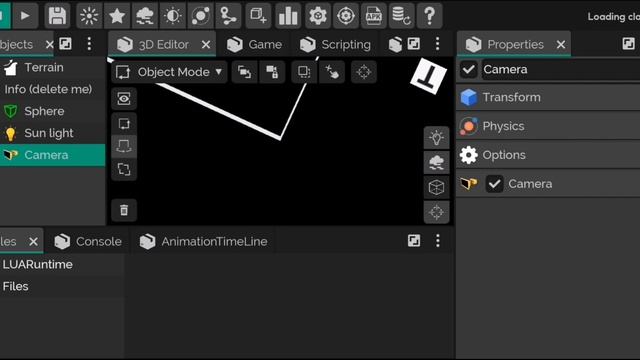Select Sun light in the objects list
The width and height of the screenshot is (640, 360).
click(52, 133)
